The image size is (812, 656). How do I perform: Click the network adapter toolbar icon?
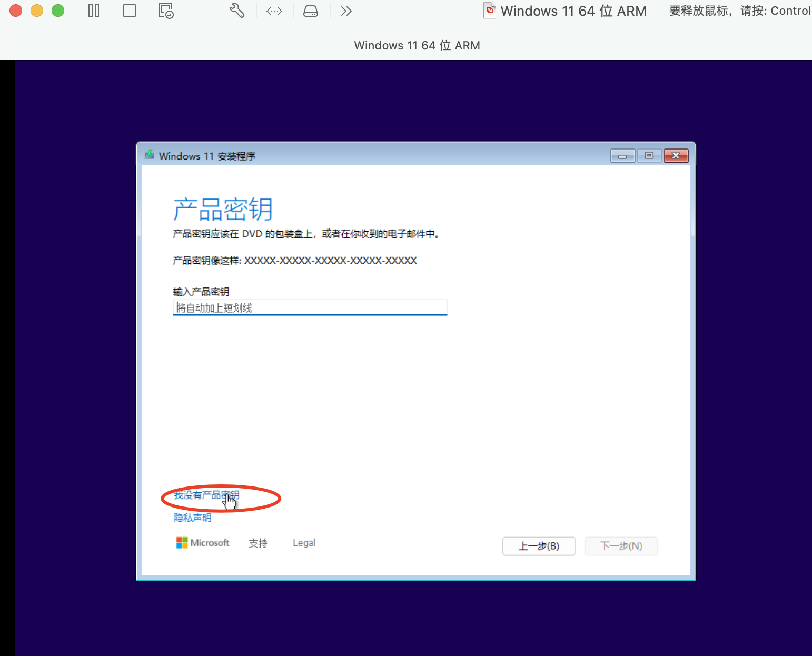[x=274, y=11]
